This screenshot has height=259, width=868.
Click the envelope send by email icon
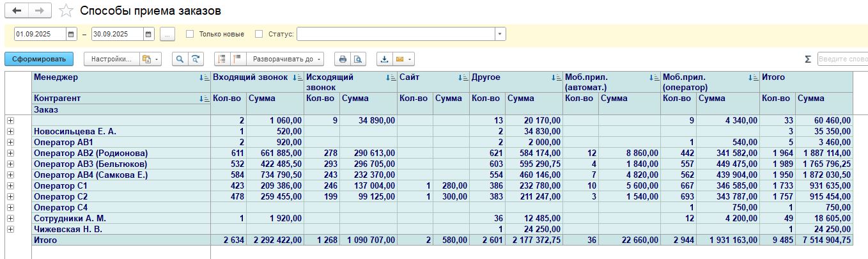coord(400,59)
